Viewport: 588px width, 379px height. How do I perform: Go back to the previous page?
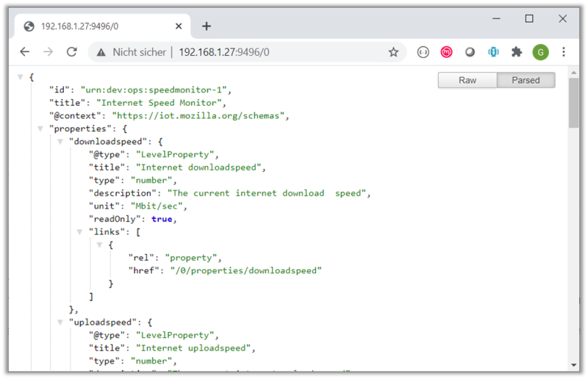coord(24,52)
